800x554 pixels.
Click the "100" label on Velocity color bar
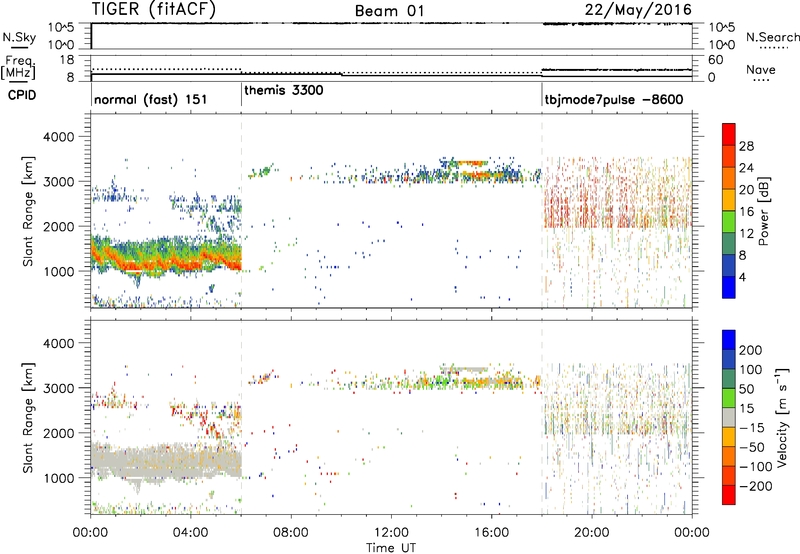point(751,369)
